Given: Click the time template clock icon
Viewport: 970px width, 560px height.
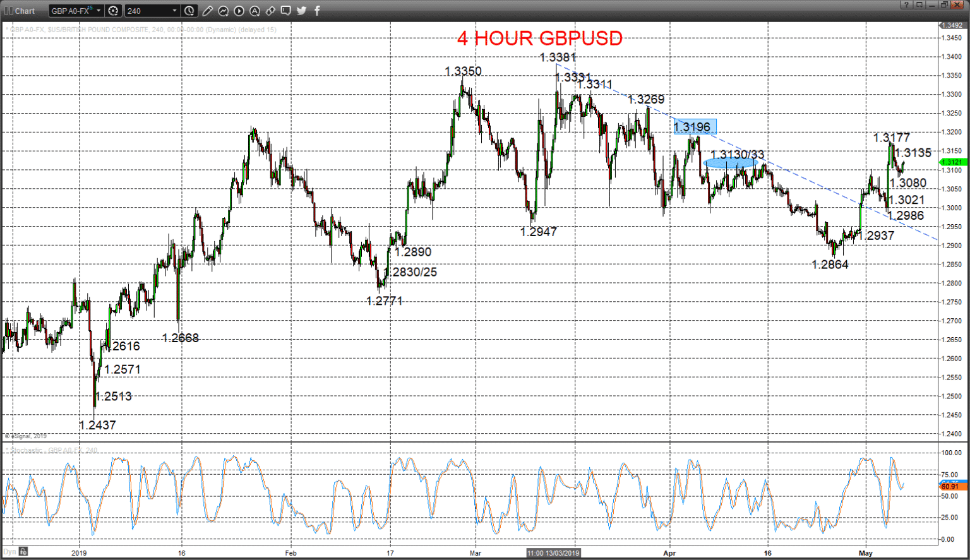Looking at the screenshot, I should [189, 11].
